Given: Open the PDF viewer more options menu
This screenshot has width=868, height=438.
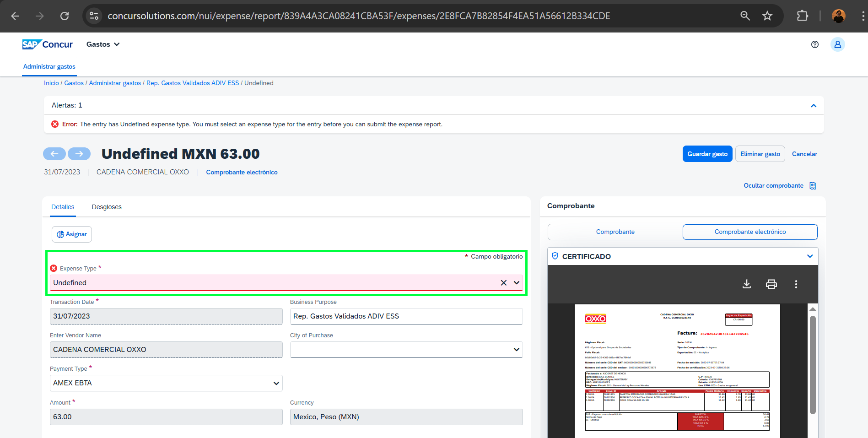Looking at the screenshot, I should [796, 284].
